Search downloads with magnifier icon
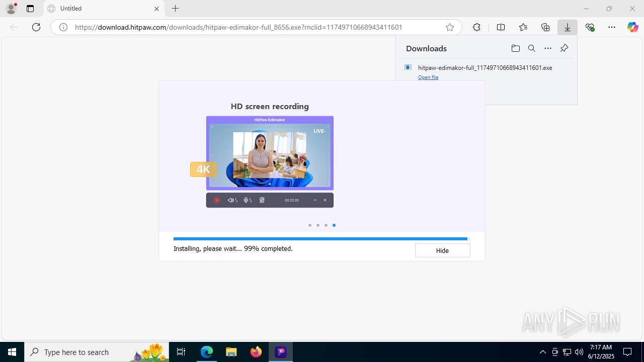This screenshot has width=644, height=362. (x=532, y=48)
